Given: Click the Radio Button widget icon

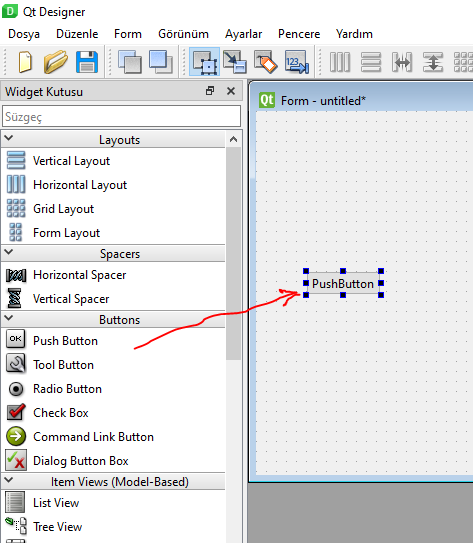Looking at the screenshot, I should click(16, 389).
